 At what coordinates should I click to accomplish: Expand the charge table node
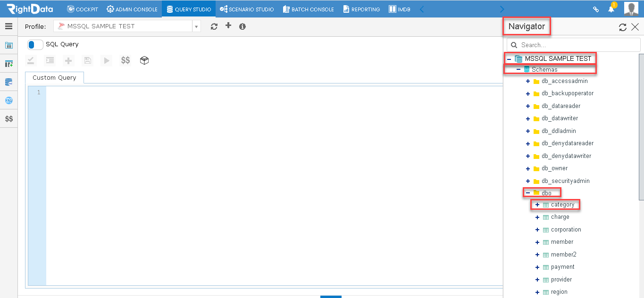tap(537, 217)
